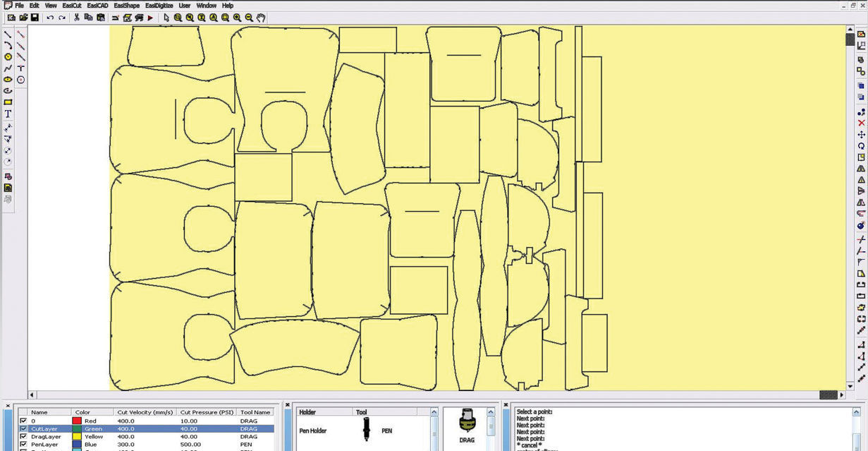Toggle visibility of the CutLayer

[23, 428]
